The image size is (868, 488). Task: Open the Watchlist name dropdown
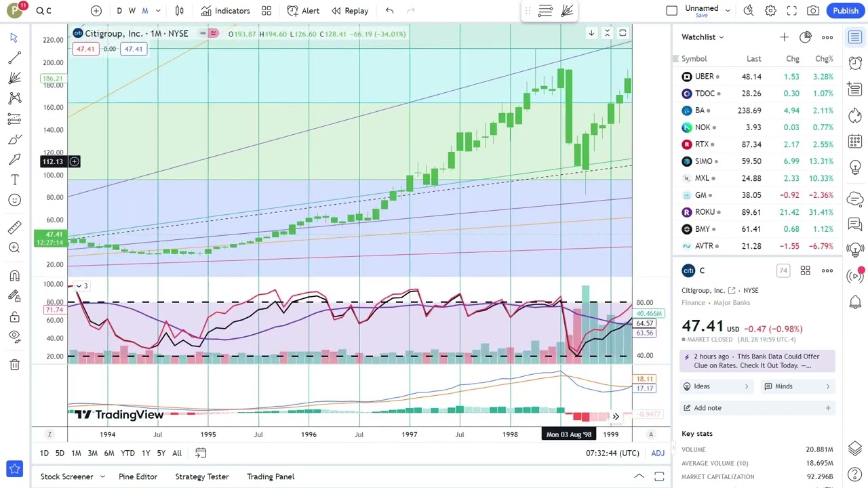point(703,37)
